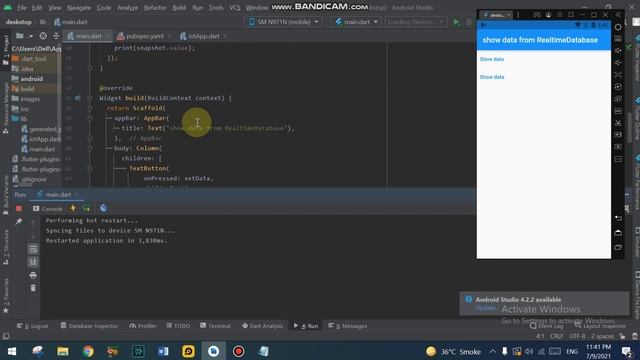Tap Store data button in emulator
Image resolution: width=640 pixels, height=360 pixels.
492,59
